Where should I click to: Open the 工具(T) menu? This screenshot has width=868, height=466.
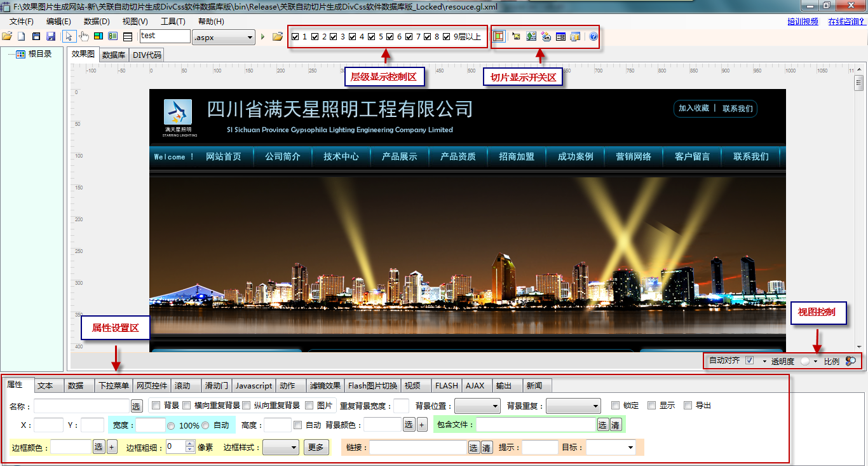pyautogui.click(x=173, y=21)
